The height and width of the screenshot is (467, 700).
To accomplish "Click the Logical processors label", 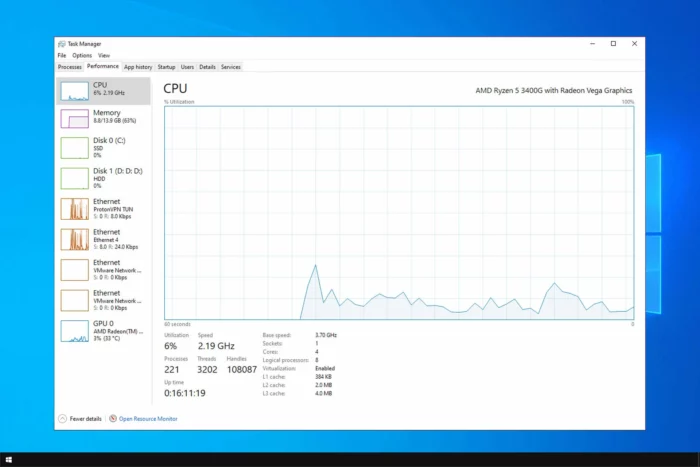I will pos(286,360).
